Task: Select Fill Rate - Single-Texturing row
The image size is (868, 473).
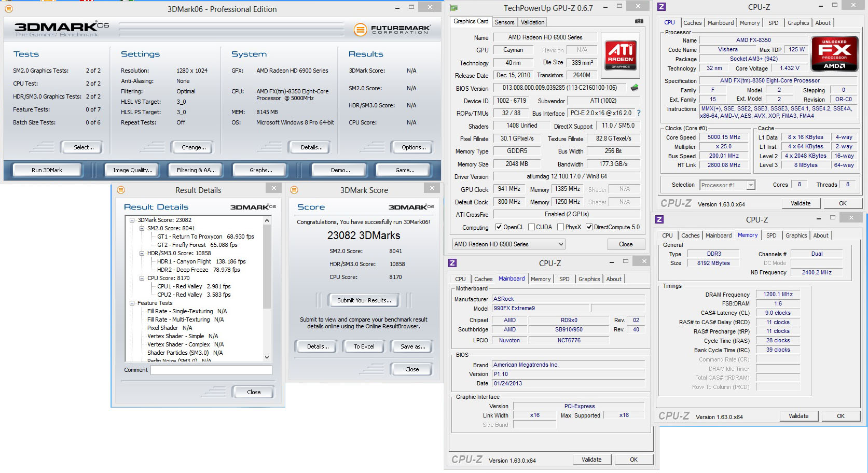Action: point(187,311)
